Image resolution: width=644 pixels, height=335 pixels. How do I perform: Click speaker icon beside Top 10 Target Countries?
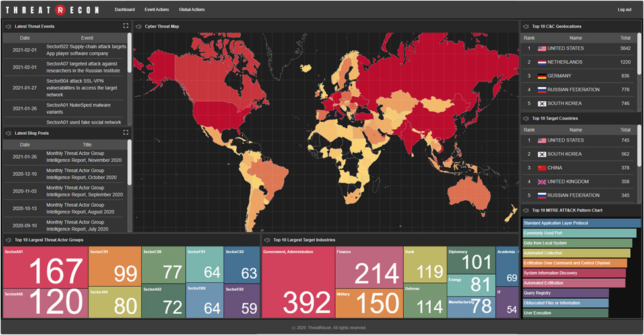526,118
